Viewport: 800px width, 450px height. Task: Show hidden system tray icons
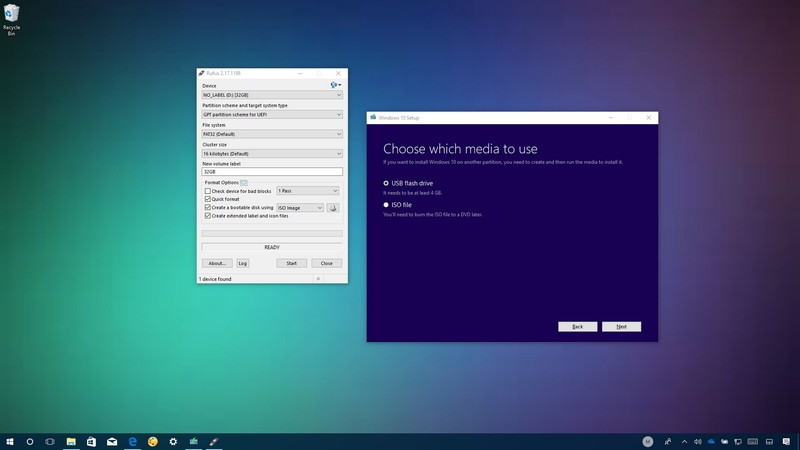(684, 442)
